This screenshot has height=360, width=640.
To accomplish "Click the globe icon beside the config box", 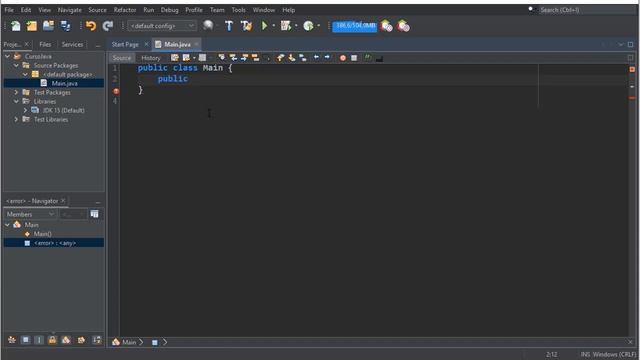I will pos(208,26).
